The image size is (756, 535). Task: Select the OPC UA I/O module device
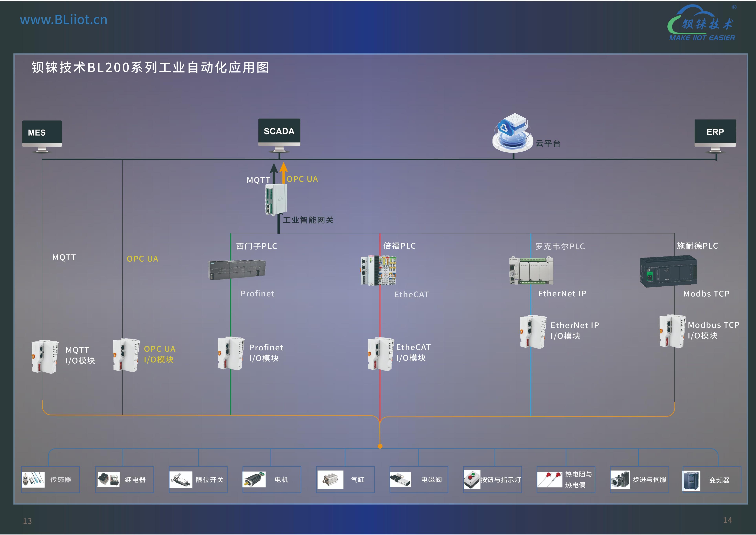126,355
